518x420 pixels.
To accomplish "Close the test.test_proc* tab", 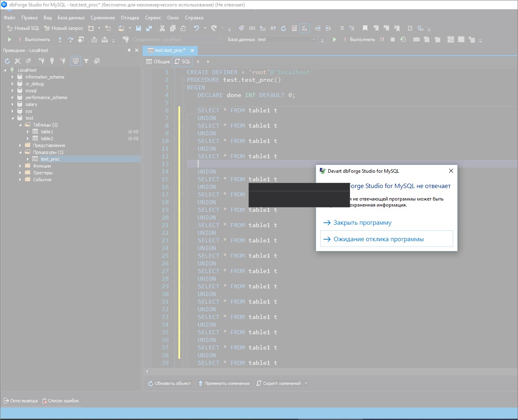I will 192,50.
